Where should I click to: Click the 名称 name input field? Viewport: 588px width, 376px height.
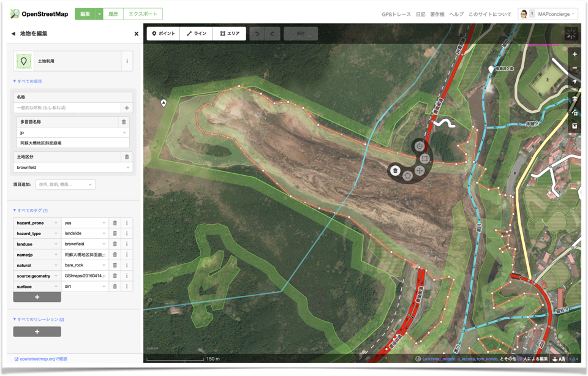click(x=67, y=108)
